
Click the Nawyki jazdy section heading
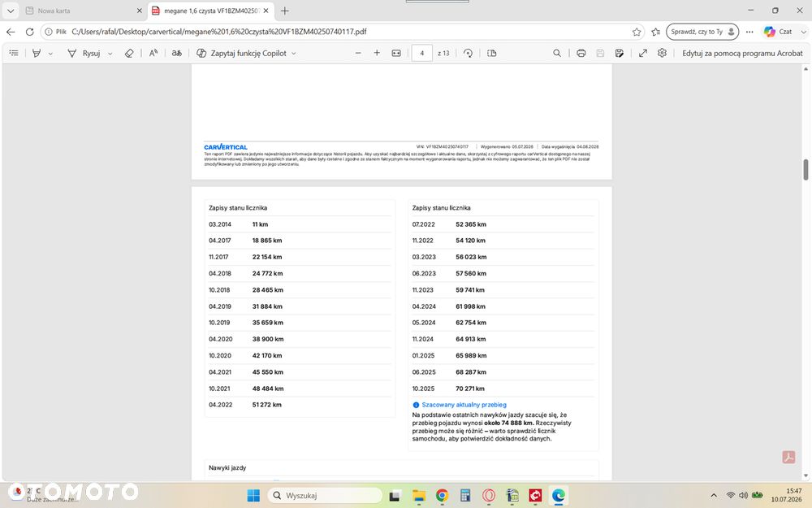point(227,467)
